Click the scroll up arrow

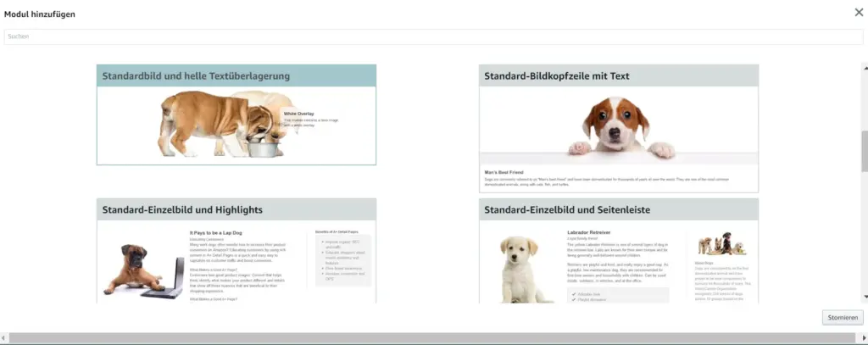[x=865, y=68]
